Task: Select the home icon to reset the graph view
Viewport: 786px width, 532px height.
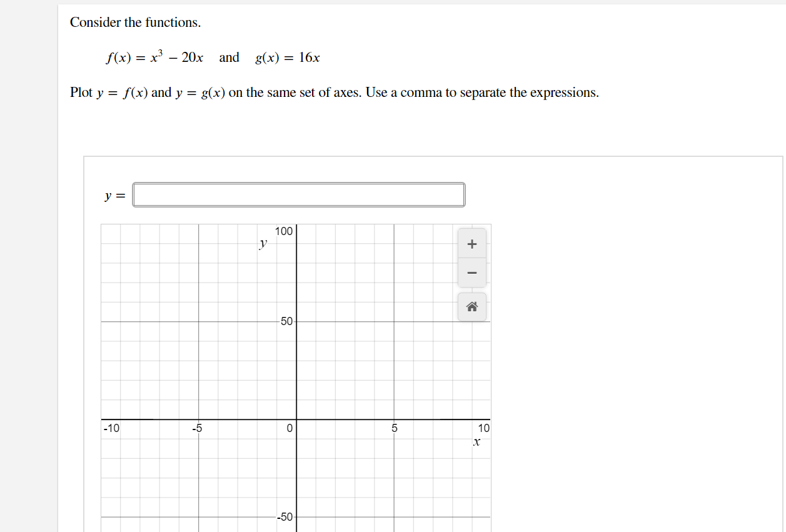Action: pos(471,306)
